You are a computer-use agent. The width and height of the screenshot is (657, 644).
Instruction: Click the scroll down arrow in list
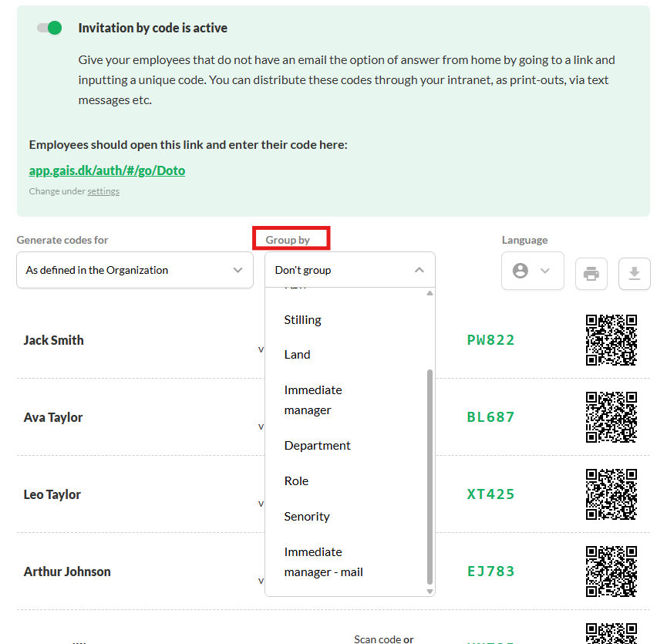click(x=430, y=591)
